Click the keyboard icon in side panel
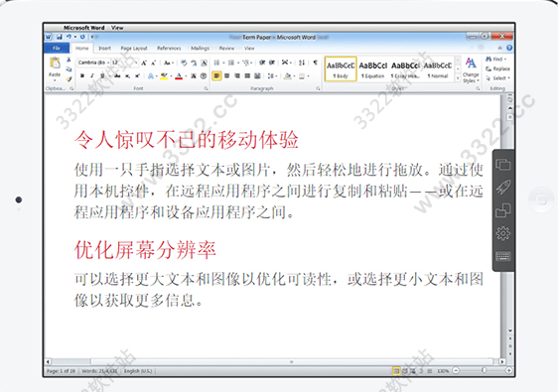The image size is (558, 392). (503, 256)
